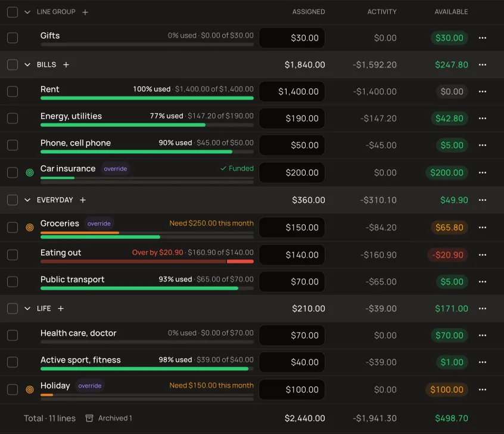Open the three-dot menu for Health care, doctor
This screenshot has width=504, height=434.
(482, 335)
